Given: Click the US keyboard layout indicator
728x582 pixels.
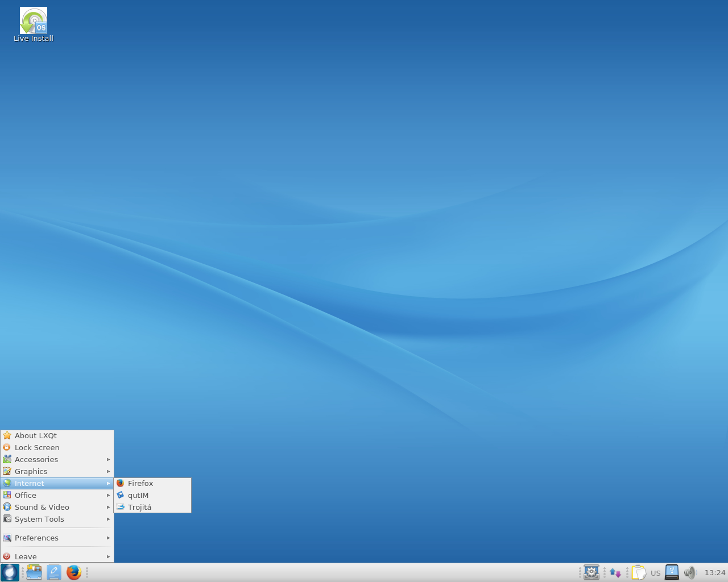Looking at the screenshot, I should pyautogui.click(x=656, y=573).
